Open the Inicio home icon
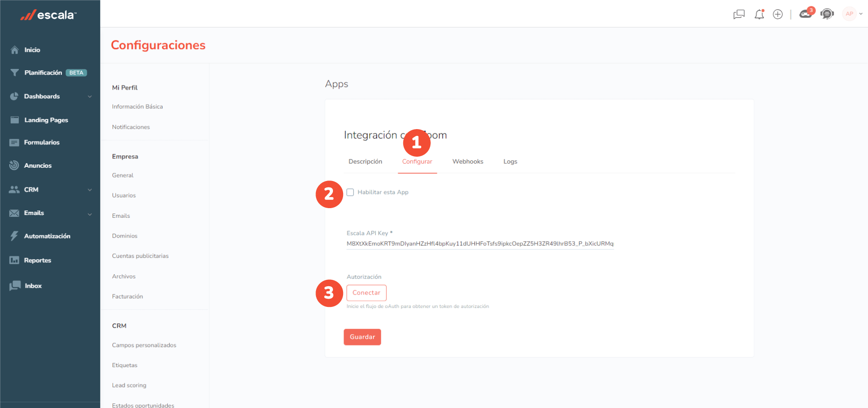The width and height of the screenshot is (868, 408). click(x=15, y=50)
